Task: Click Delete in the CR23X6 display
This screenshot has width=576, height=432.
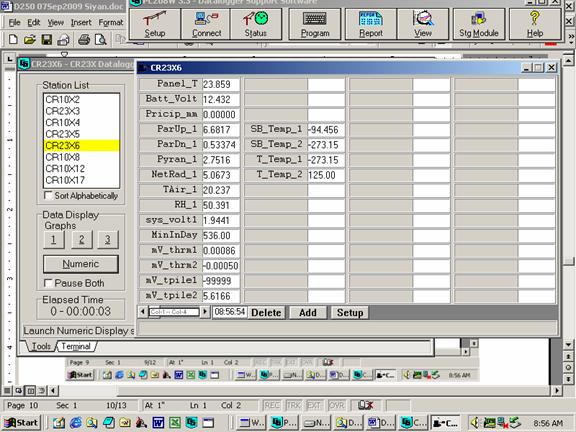Action: click(x=266, y=313)
